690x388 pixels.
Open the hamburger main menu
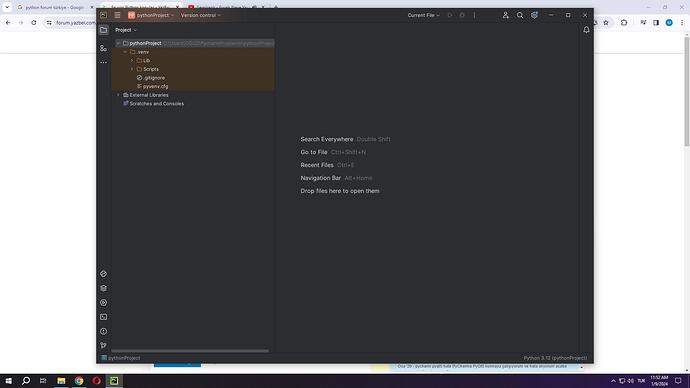(117, 15)
